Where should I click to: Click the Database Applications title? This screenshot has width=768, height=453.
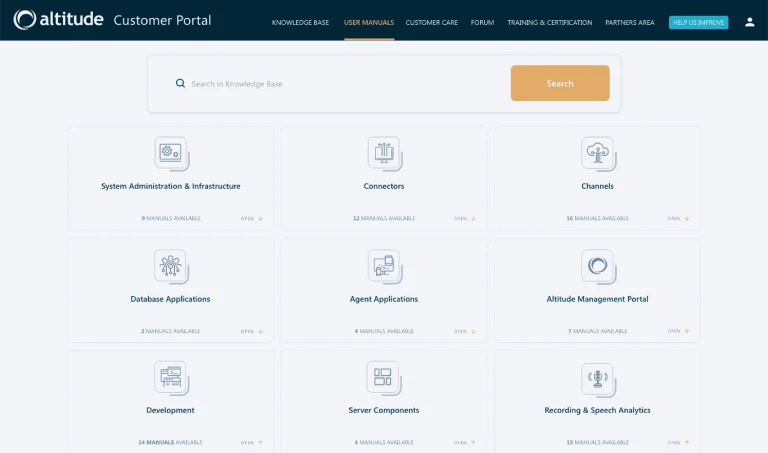[170, 299]
